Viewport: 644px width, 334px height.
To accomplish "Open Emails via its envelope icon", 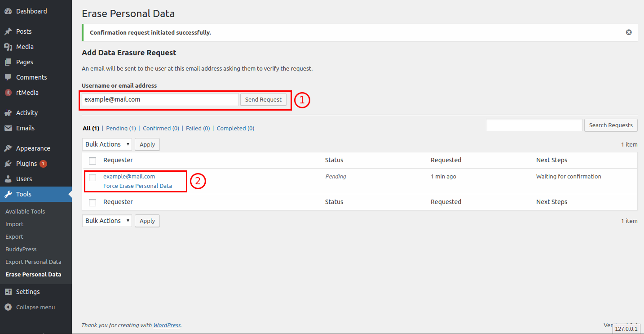I will [x=8, y=128].
